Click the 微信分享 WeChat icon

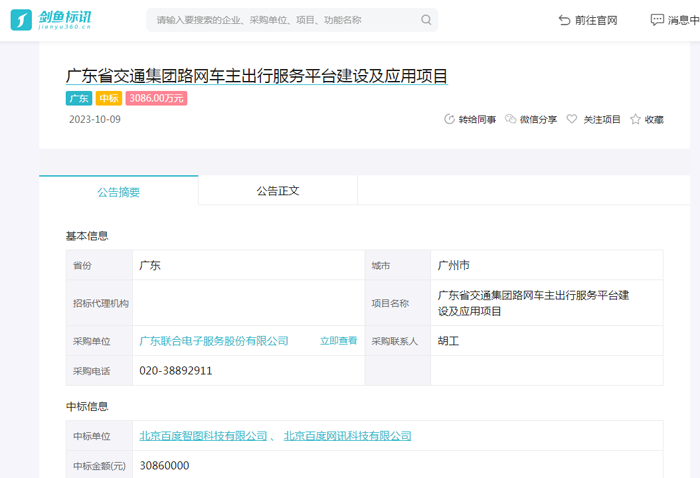(510, 119)
